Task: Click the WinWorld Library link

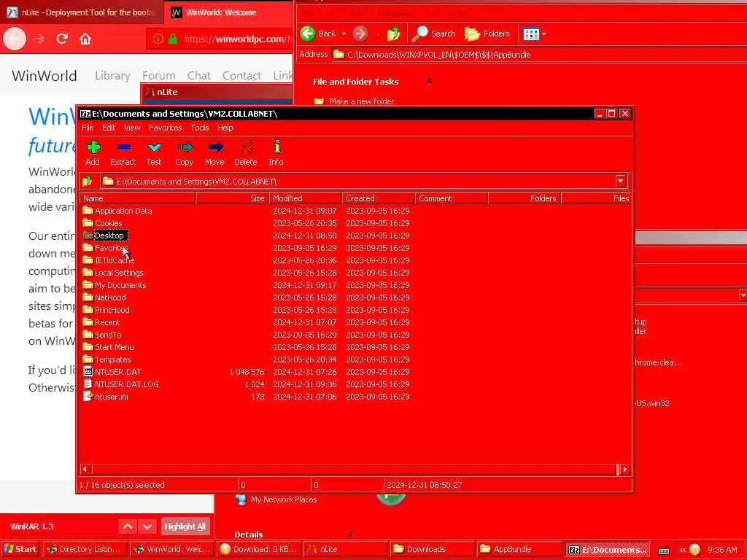Action: [x=112, y=76]
